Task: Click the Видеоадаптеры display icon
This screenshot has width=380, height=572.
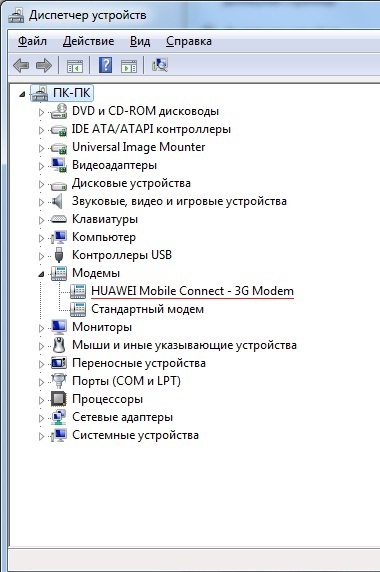Action: coord(59,165)
